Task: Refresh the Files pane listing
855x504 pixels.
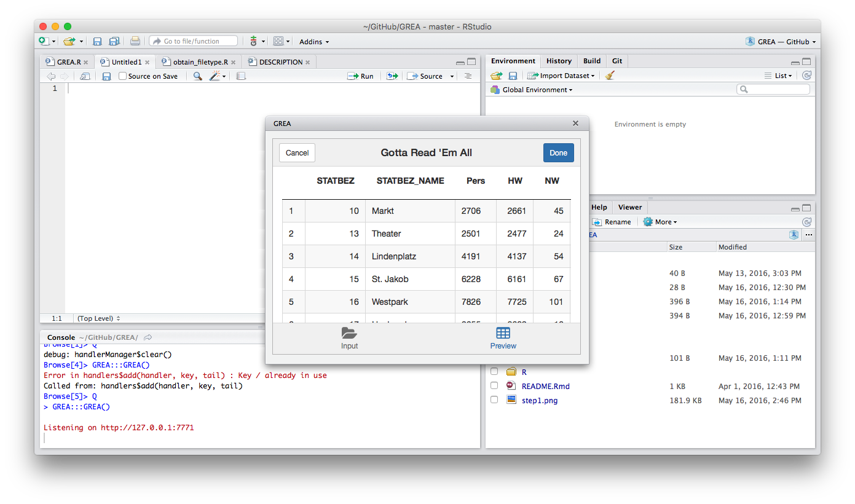Action: click(807, 222)
